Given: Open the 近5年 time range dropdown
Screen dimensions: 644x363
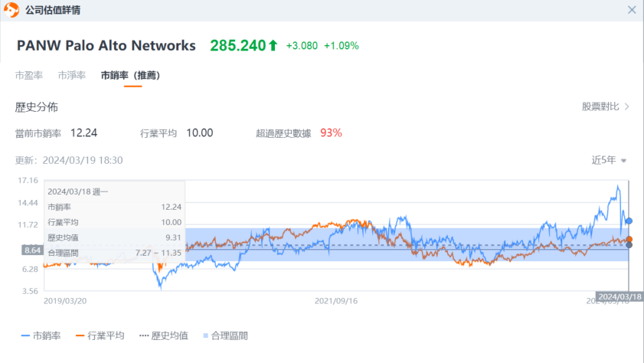Looking at the screenshot, I should coord(609,160).
